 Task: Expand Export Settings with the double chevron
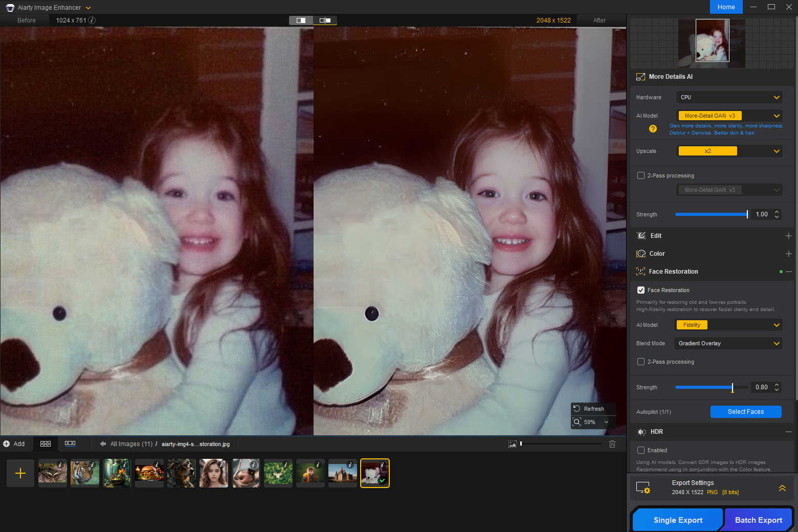(x=782, y=488)
